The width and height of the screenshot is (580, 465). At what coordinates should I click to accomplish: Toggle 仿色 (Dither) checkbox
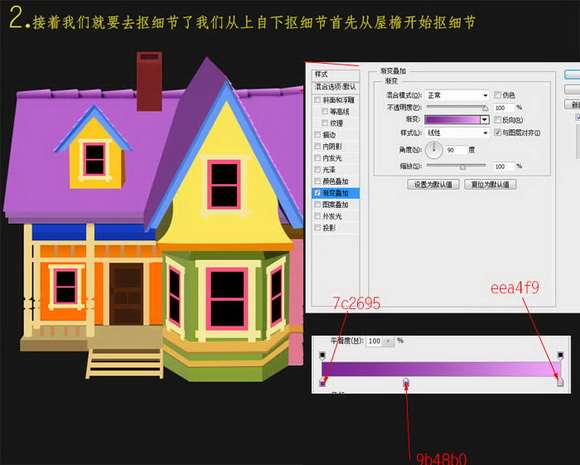[x=498, y=95]
